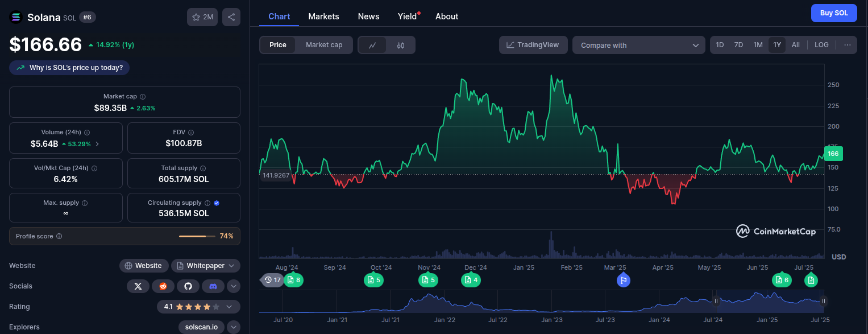Click the Vol/Mkt Cap info icon
The height and width of the screenshot is (334, 868).
coord(94,168)
